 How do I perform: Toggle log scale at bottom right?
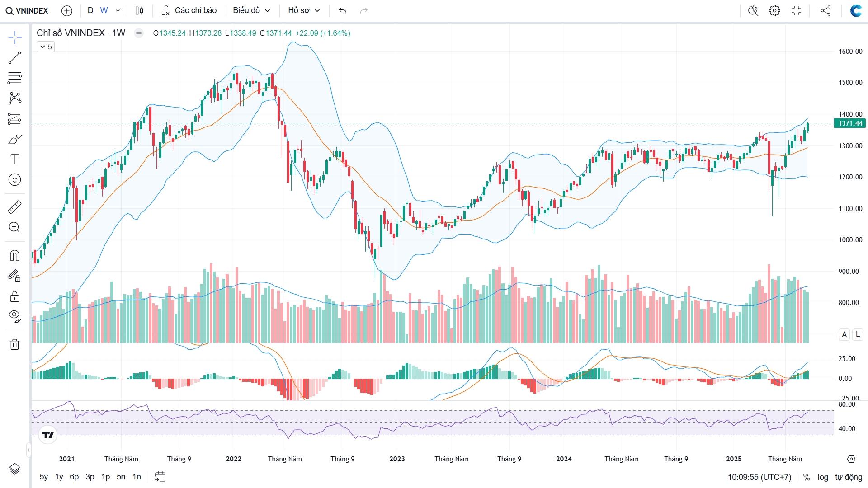823,477
